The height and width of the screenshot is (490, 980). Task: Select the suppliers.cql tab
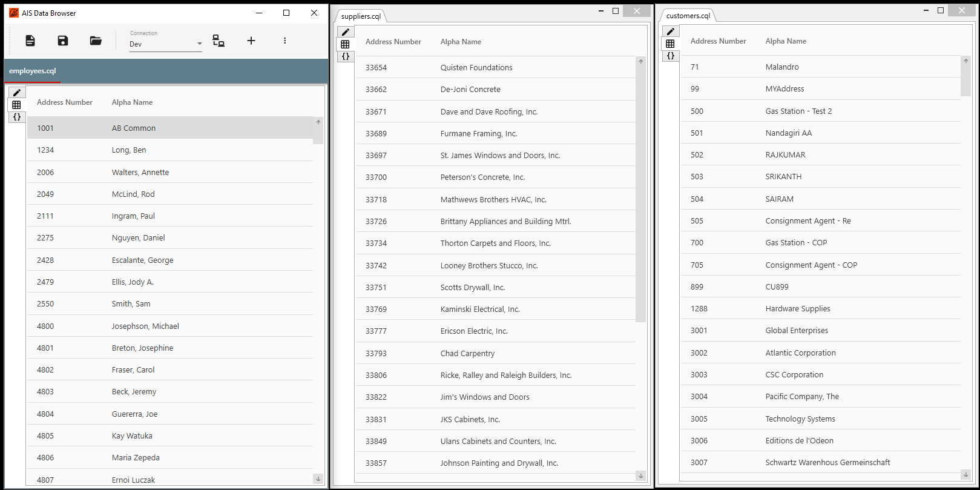click(361, 16)
